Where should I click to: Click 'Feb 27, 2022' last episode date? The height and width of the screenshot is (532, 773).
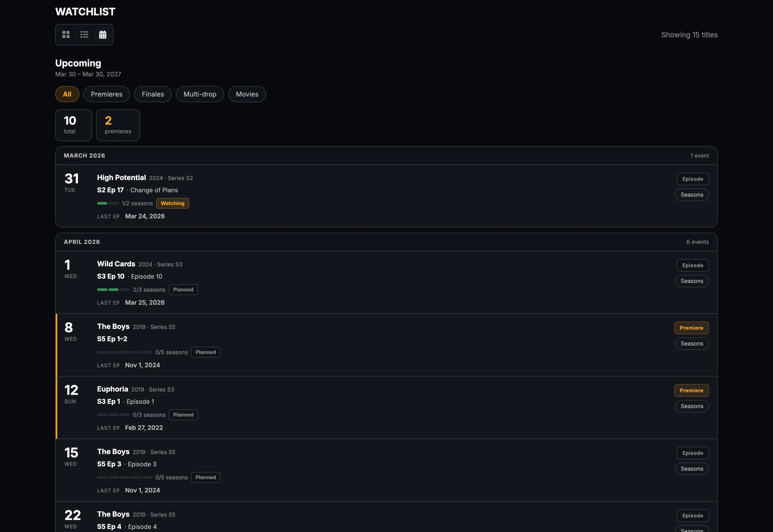coord(144,428)
